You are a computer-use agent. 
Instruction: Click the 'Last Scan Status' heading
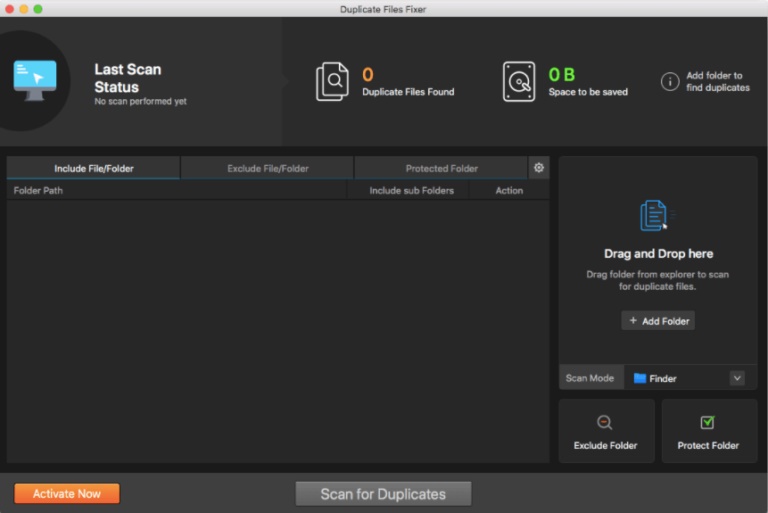(x=127, y=78)
